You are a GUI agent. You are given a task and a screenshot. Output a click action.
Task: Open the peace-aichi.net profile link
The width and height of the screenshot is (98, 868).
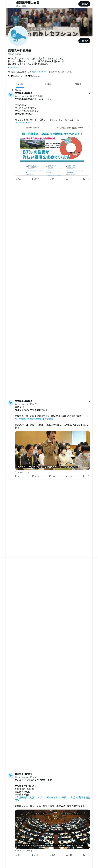[x=39, y=72]
